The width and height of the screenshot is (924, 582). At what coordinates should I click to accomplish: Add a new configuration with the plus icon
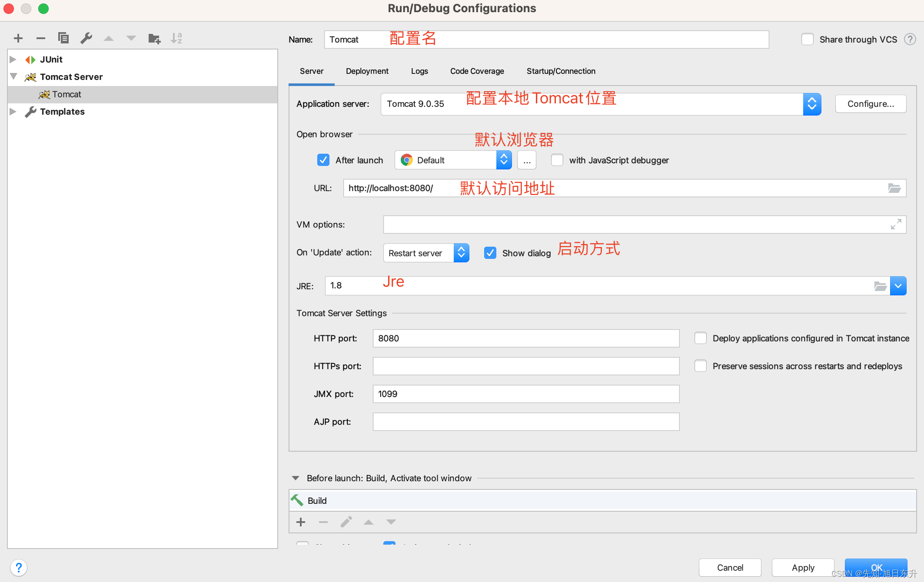coord(18,38)
